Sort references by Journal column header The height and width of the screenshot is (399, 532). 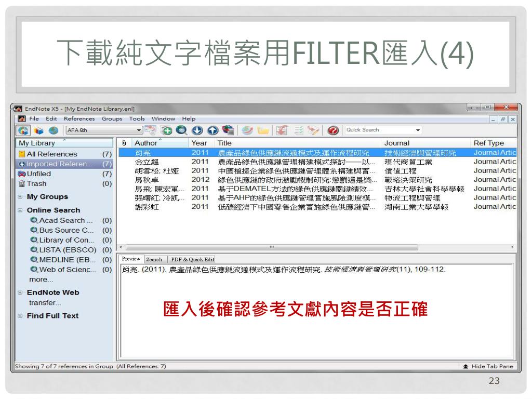coord(426,143)
